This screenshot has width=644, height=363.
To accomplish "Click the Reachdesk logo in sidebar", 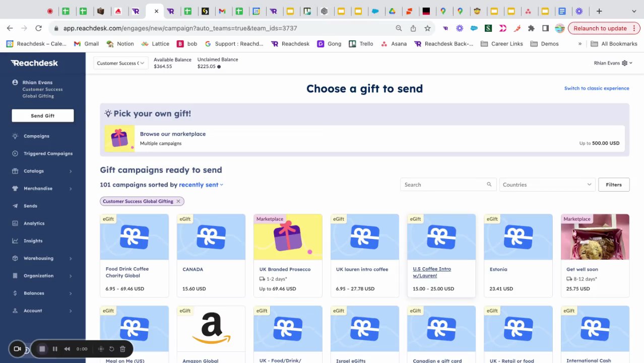I will coord(34,63).
